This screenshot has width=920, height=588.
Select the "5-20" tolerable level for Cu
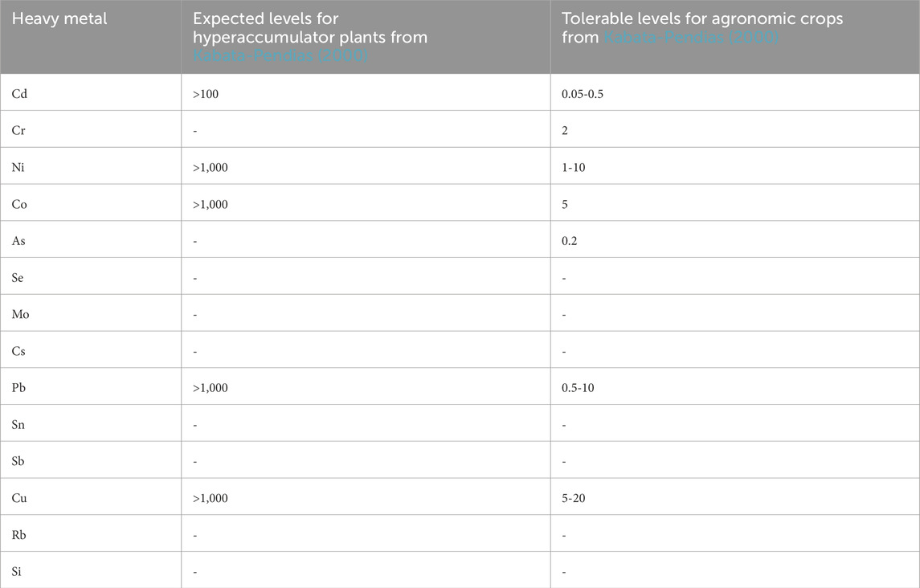click(574, 499)
